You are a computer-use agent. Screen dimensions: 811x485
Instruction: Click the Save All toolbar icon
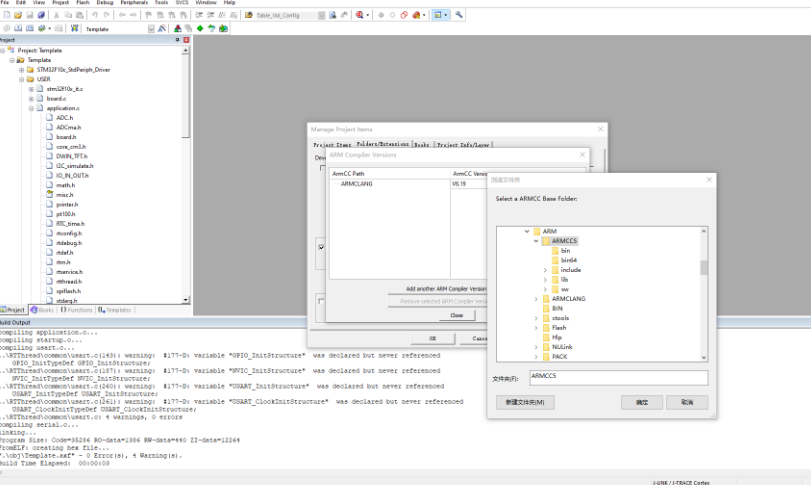(x=41, y=15)
